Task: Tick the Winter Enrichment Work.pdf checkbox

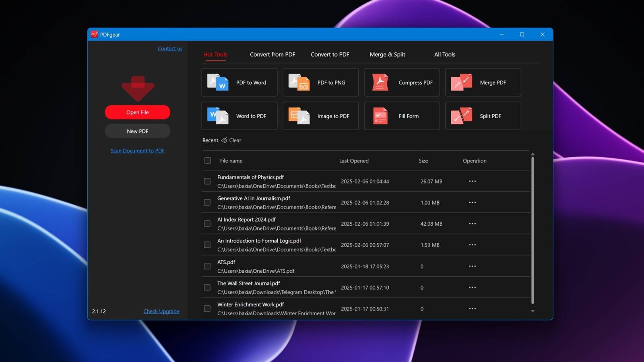Action: coord(207,309)
